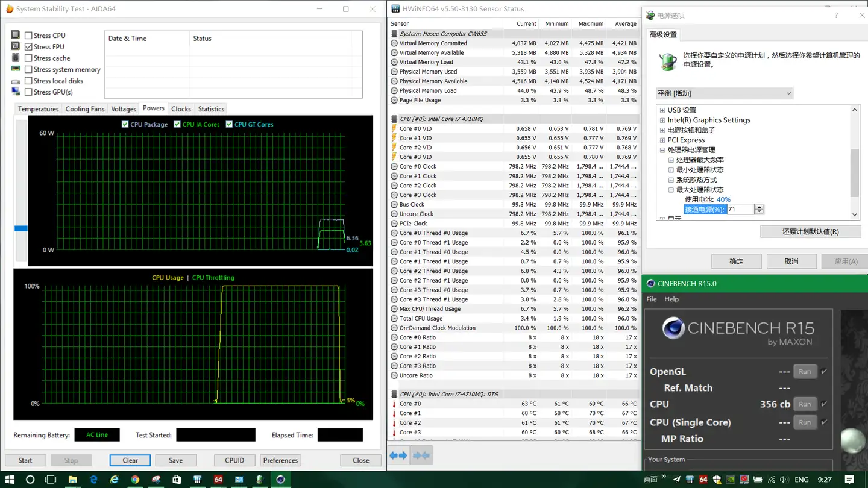Click HWiNFO greyed forward arrows icon

pyautogui.click(x=421, y=455)
